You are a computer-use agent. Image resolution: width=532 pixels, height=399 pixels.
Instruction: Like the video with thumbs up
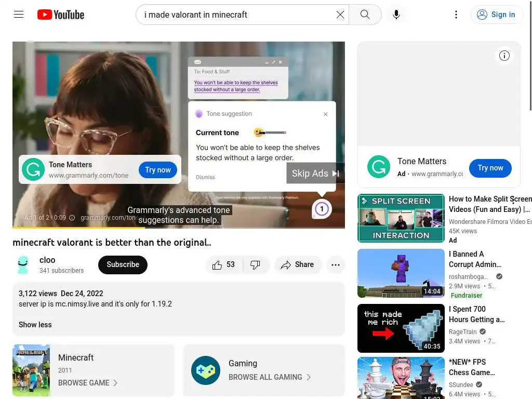click(224, 264)
